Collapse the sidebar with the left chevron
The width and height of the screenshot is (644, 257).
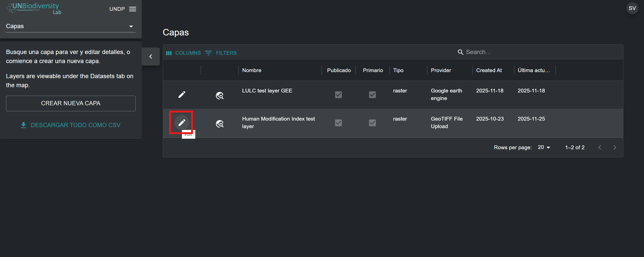click(151, 57)
